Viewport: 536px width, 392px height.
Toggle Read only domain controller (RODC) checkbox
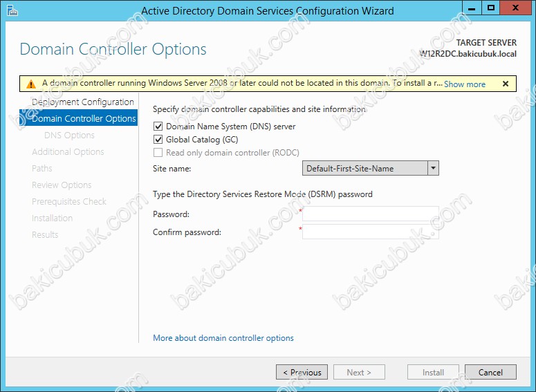[x=158, y=152]
